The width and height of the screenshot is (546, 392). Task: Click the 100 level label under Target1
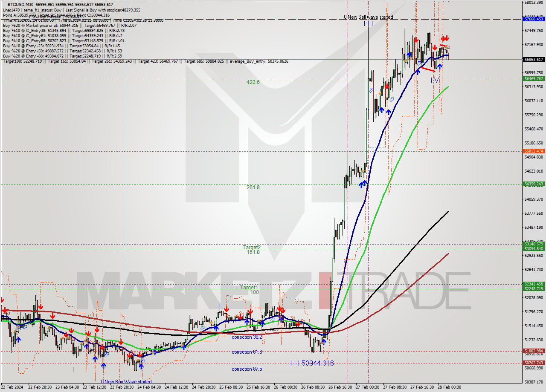(254, 292)
